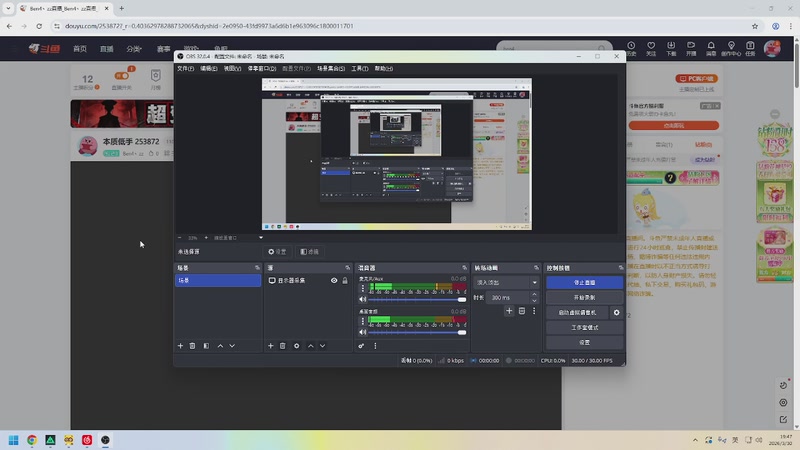Add a new source with the plus icon
800x450 pixels.
(270, 346)
